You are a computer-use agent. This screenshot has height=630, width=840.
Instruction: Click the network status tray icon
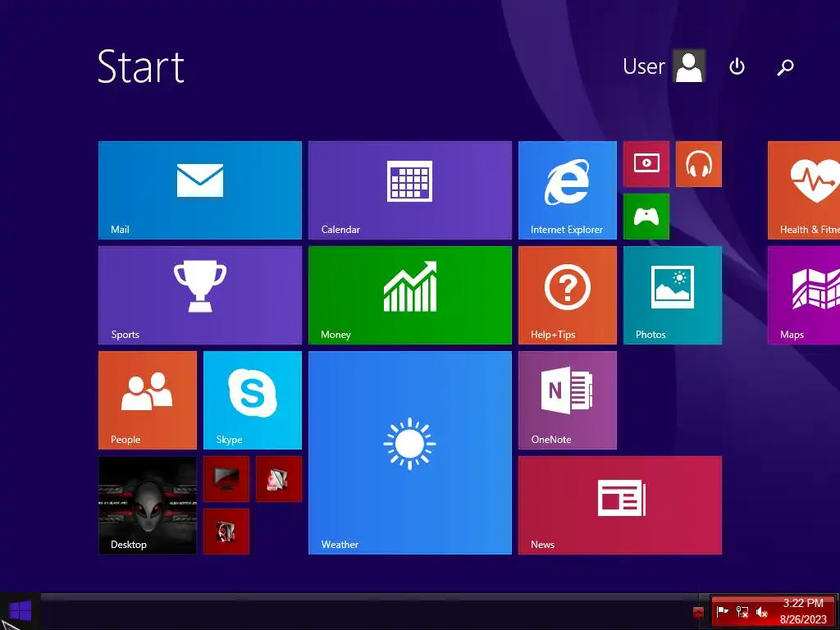[742, 611]
